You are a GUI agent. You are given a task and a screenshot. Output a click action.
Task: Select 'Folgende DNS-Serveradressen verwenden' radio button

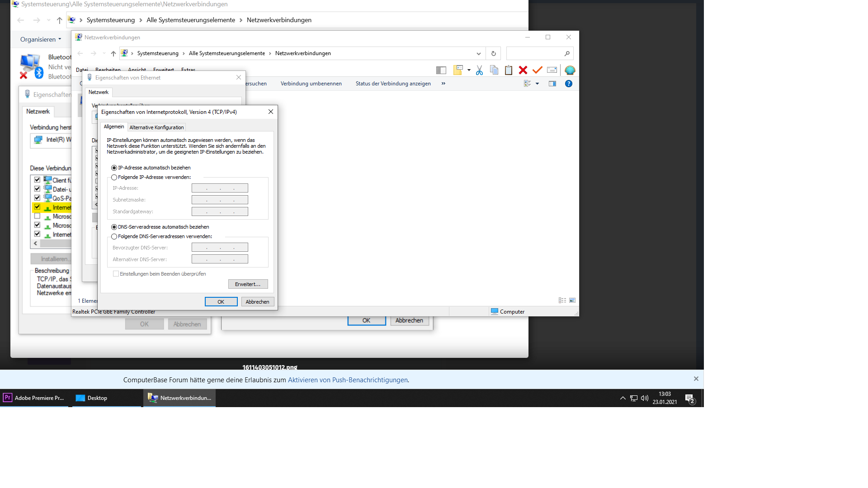point(114,237)
